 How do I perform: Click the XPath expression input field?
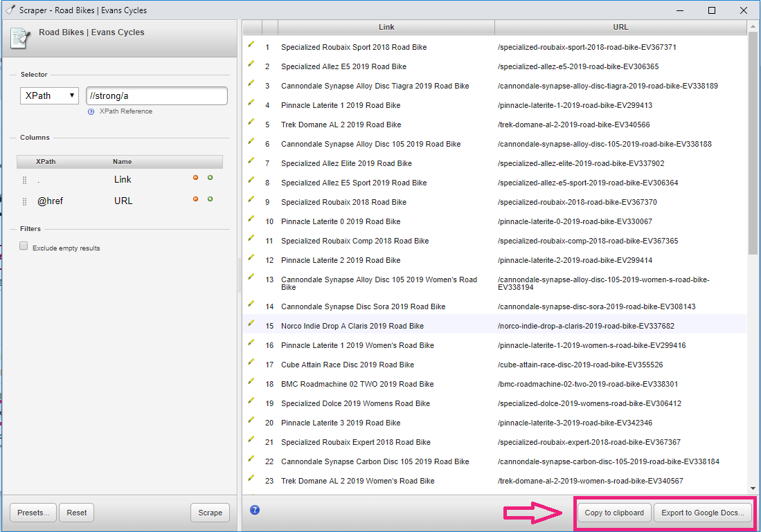pyautogui.click(x=156, y=95)
